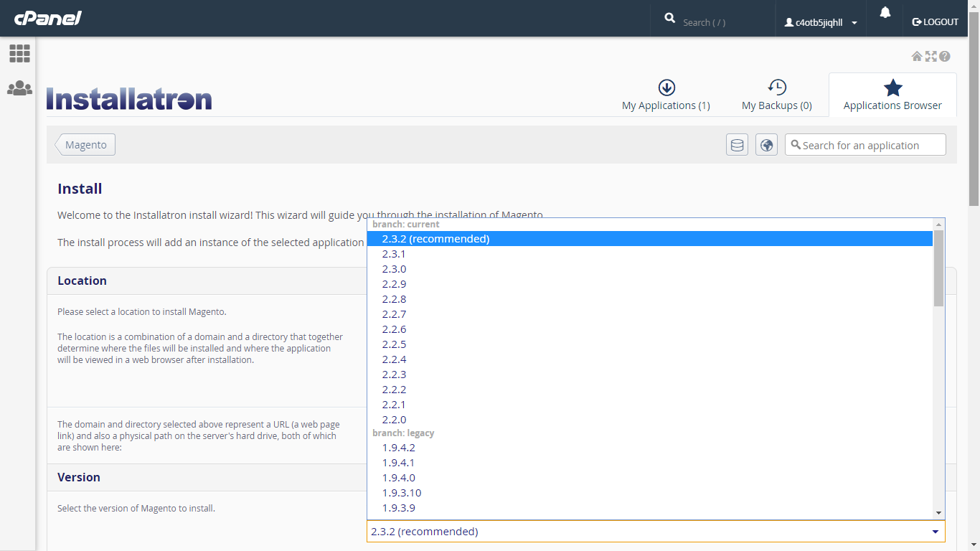Open My Applications (1) tab
Viewport: 980px width, 551px height.
pyautogui.click(x=666, y=95)
